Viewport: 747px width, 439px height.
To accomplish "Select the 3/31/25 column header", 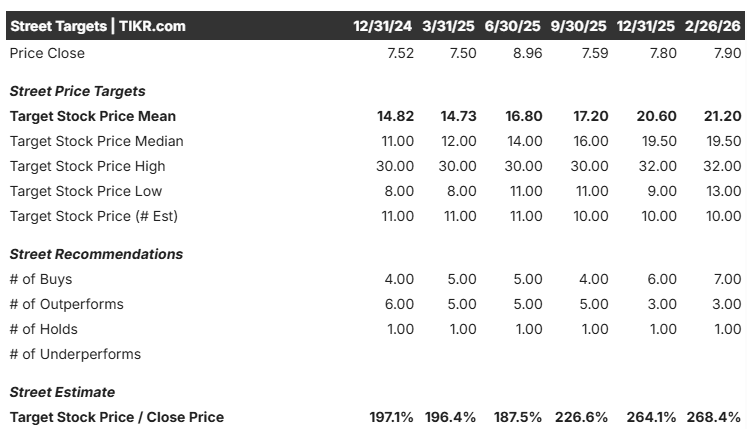I will coord(449,26).
